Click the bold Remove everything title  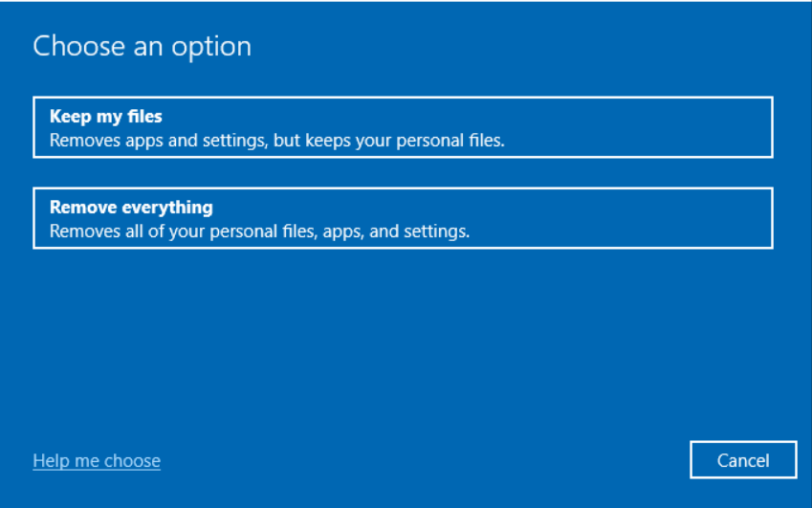pyautogui.click(x=131, y=208)
